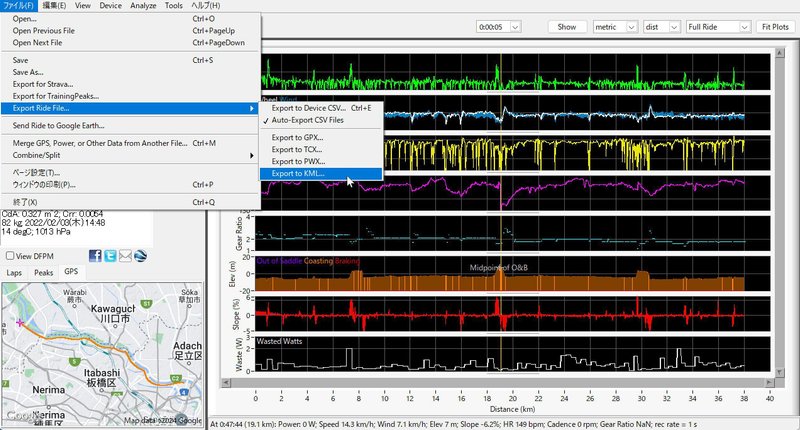Viewport: 800px width, 430px height.
Task: Toggle the View DFPM checkbox
Action: (x=10, y=256)
